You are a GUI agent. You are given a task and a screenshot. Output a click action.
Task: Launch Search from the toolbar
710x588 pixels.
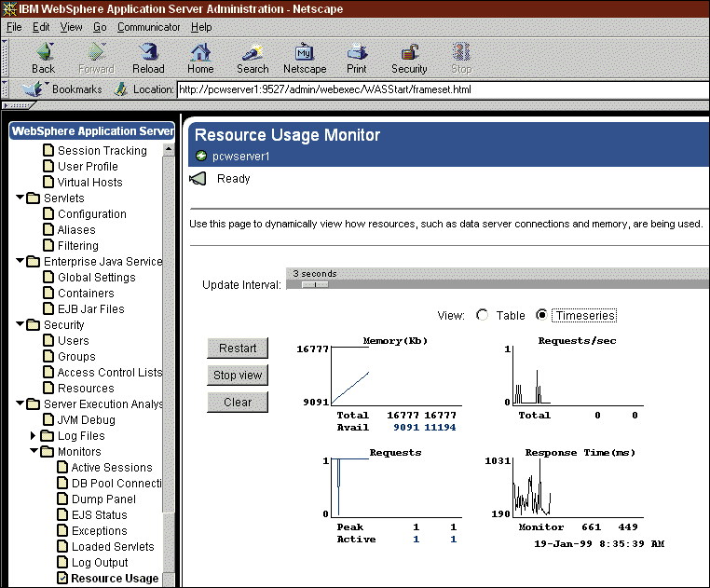tap(253, 52)
